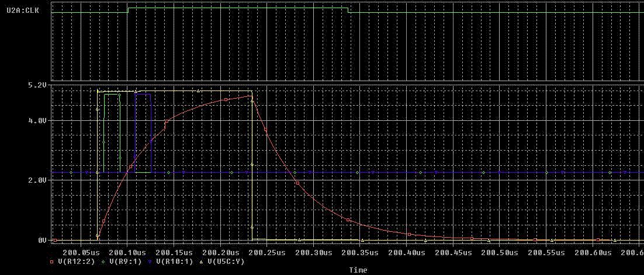
Task: Select the V(R9:1) trace name in legend
Action: 126,261
